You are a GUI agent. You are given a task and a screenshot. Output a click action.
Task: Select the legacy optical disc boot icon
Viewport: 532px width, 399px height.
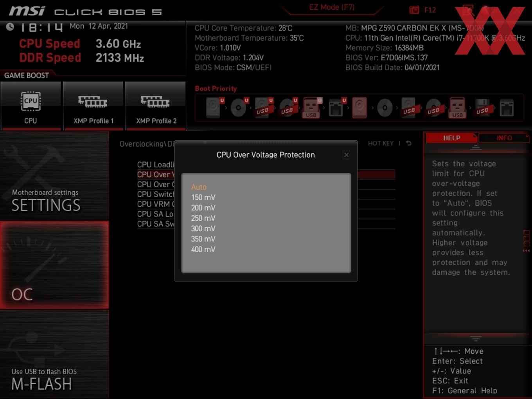coord(385,107)
